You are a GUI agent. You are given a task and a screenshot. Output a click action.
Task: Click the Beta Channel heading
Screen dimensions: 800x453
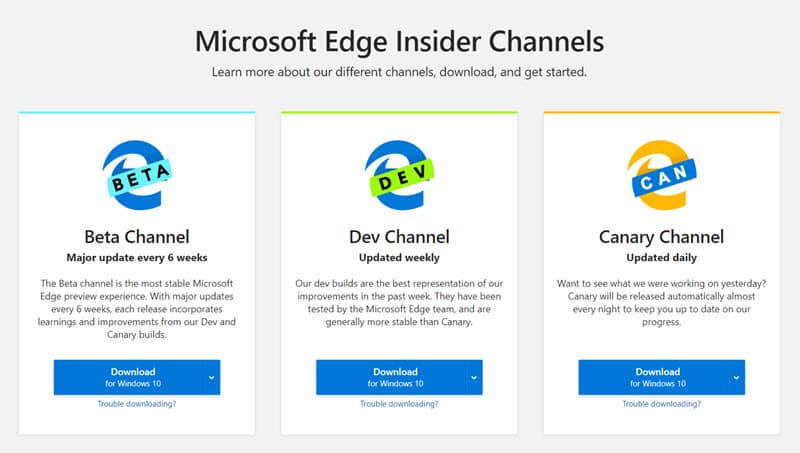[137, 237]
